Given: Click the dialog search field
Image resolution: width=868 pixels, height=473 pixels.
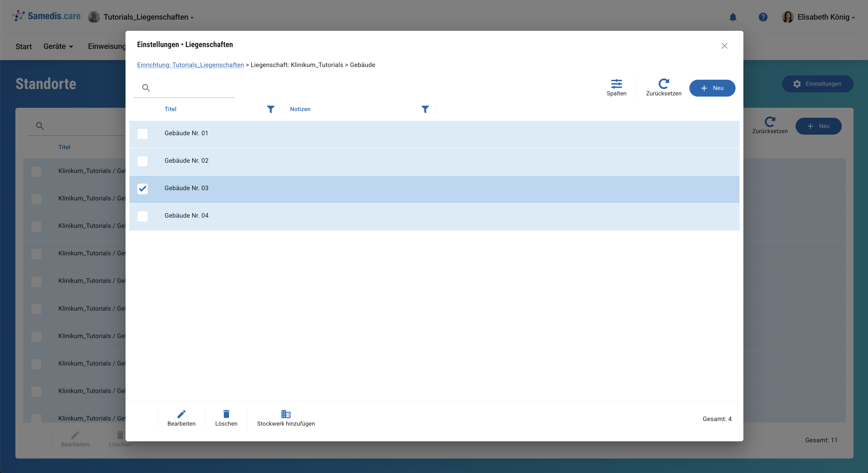Looking at the screenshot, I should pos(192,88).
